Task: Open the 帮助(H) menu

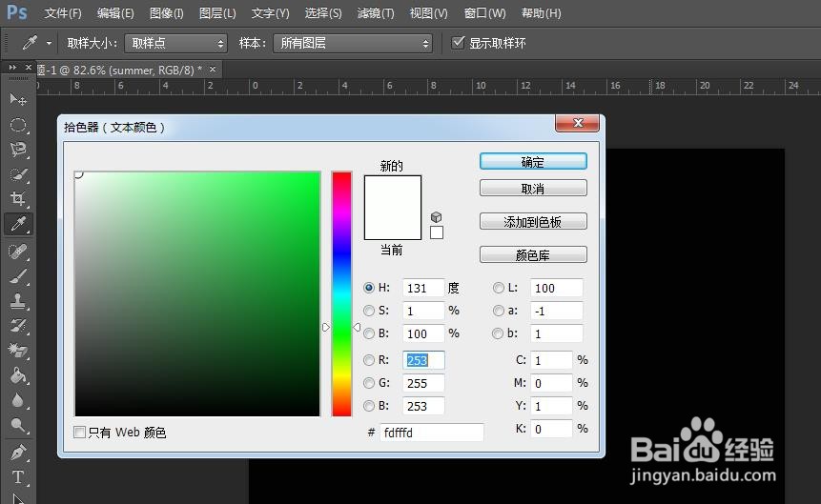Action: tap(541, 13)
